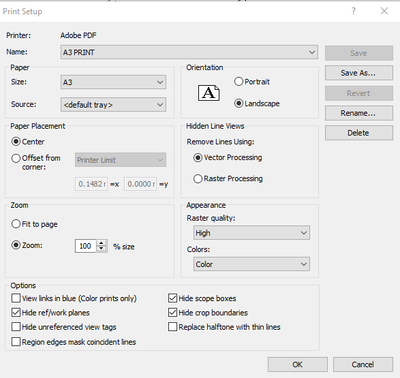Click the Delete button
The image size is (400, 378).
click(x=359, y=133)
